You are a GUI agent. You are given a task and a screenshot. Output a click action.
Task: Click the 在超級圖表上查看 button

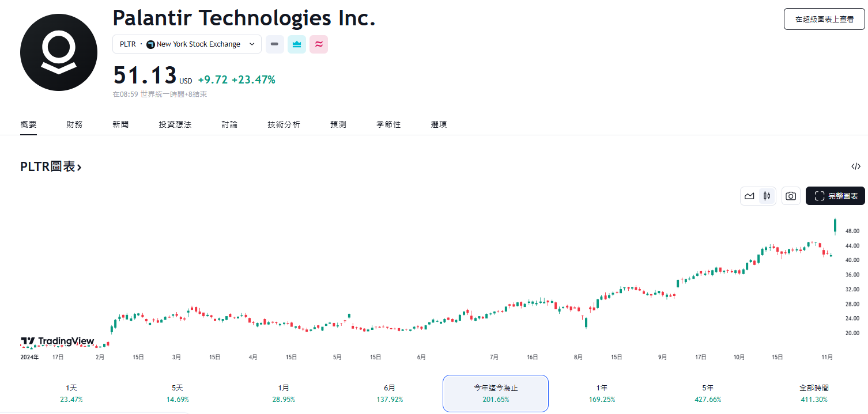(824, 18)
